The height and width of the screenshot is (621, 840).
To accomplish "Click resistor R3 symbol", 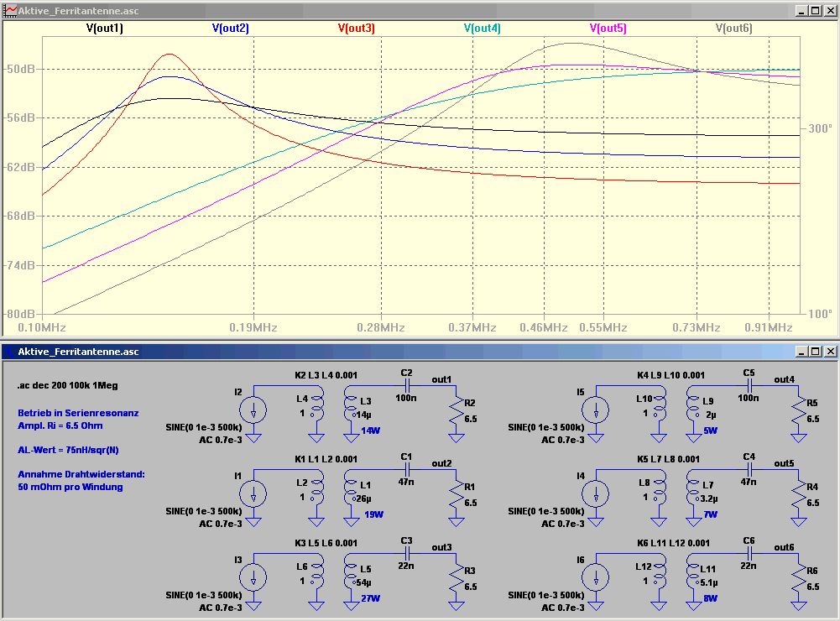I will [457, 579].
